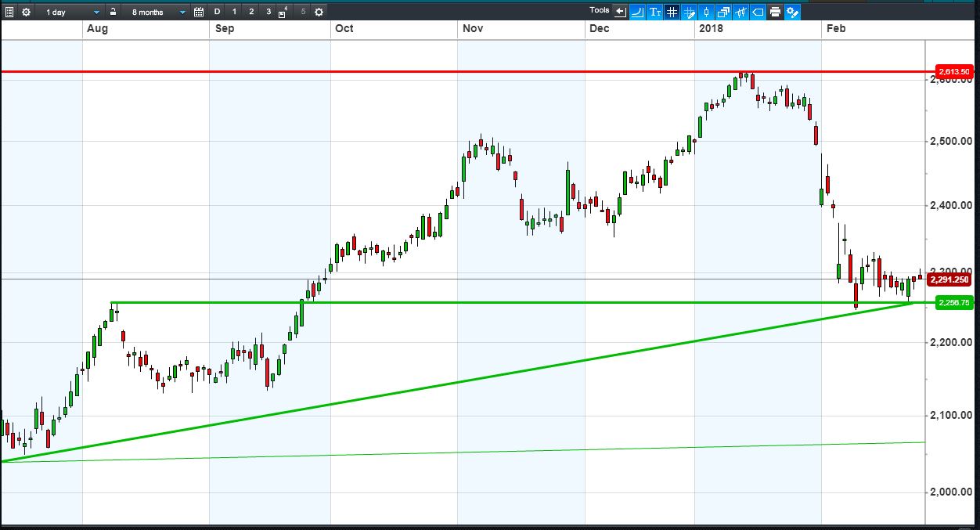Click the Aug label on time axis
The width and height of the screenshot is (980, 530).
tap(97, 28)
